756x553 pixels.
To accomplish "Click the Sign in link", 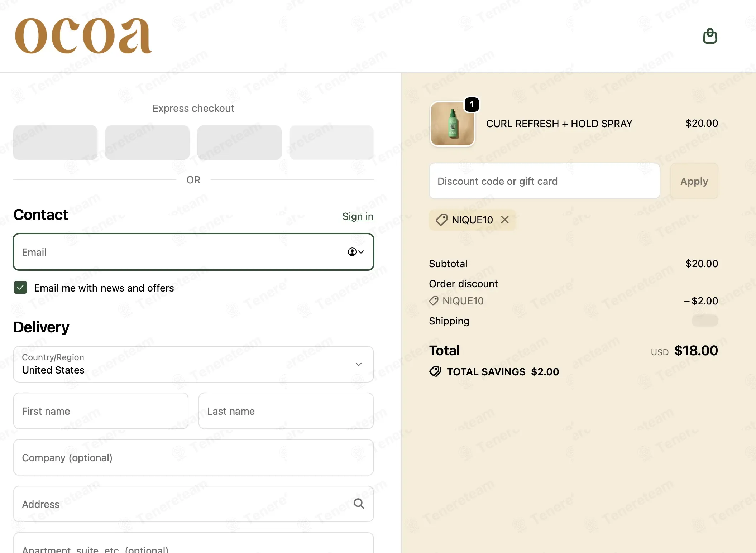I will pyautogui.click(x=358, y=216).
